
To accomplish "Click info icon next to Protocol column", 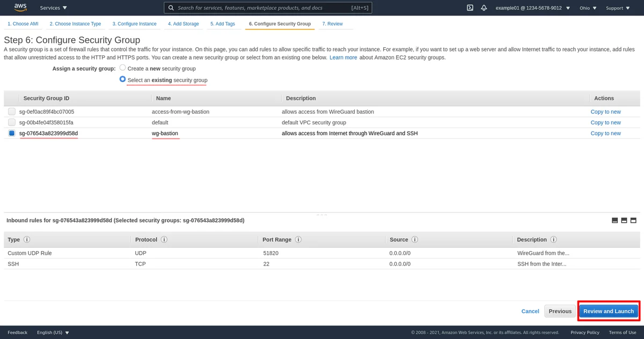I will (164, 240).
